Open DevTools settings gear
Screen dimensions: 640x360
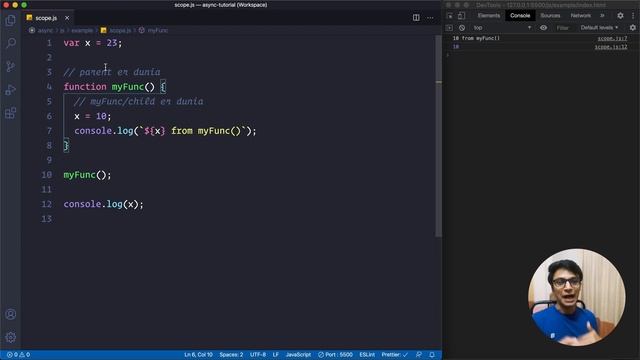(x=620, y=16)
